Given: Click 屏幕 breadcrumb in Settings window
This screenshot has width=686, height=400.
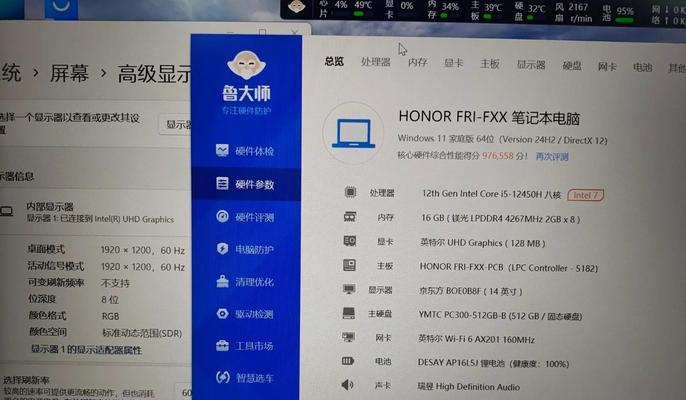Looking at the screenshot, I should pos(69,73).
